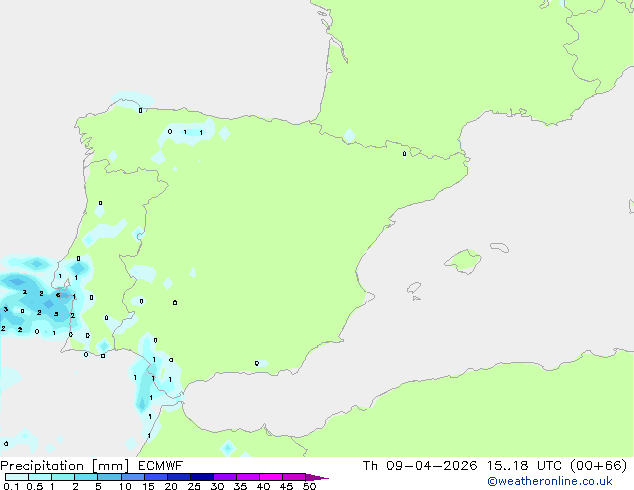Click the 'ECMWF' model label
The width and height of the screenshot is (634, 490).
[x=161, y=466]
